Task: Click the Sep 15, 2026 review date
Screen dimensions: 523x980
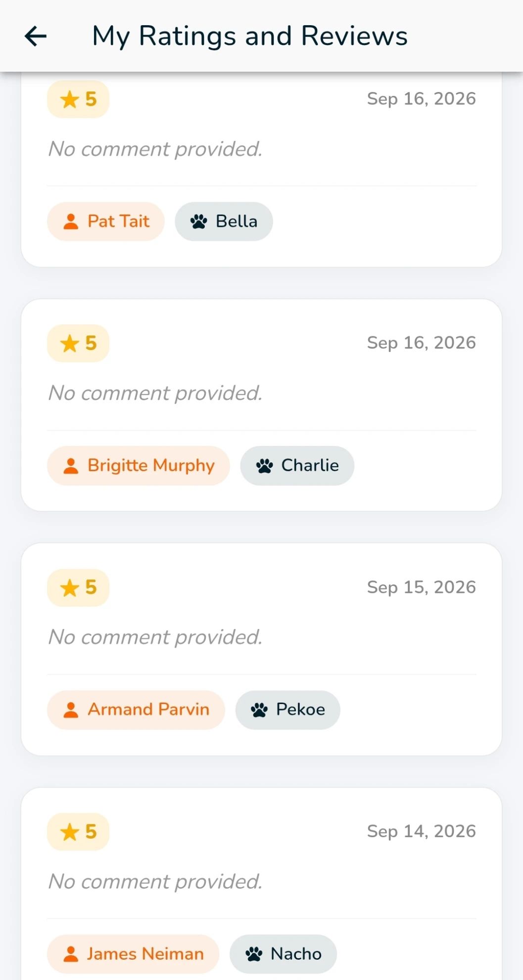Action: (x=422, y=587)
